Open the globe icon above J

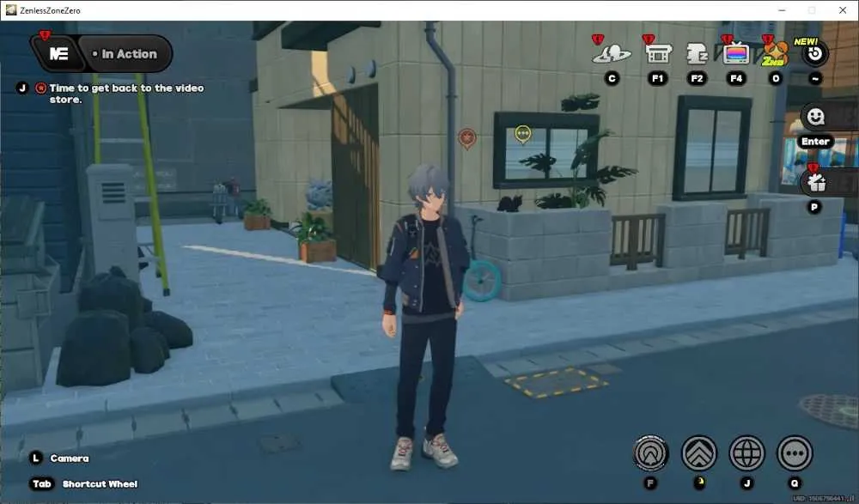tap(746, 453)
